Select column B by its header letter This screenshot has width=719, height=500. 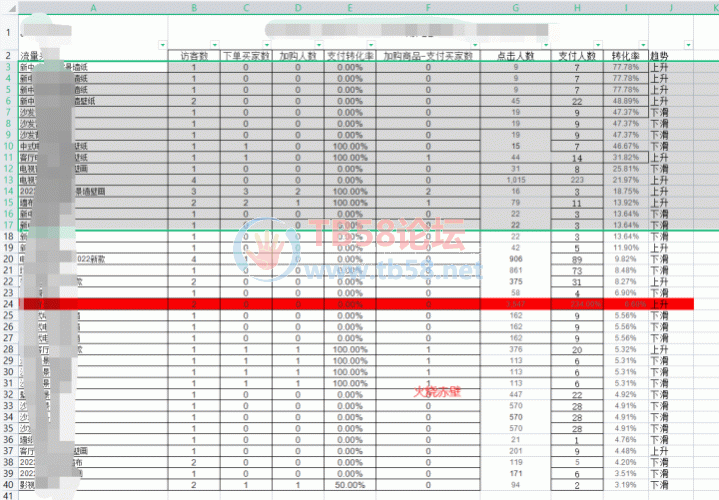193,6
